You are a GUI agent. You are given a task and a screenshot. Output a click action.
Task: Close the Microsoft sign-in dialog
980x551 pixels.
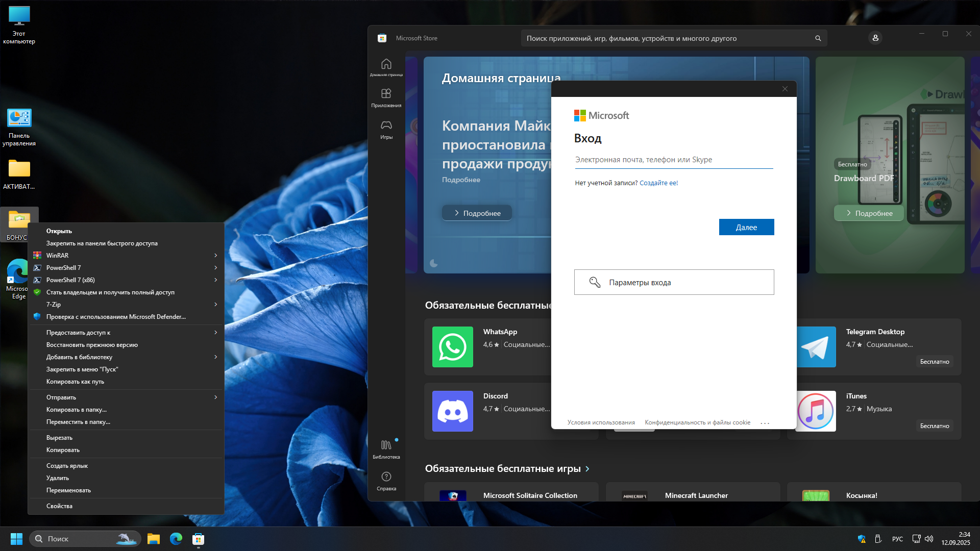pyautogui.click(x=785, y=89)
